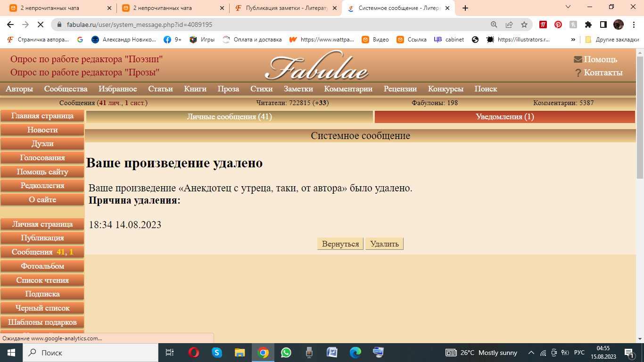Open Фотоальбом in the sidebar
This screenshot has width=644, height=362.
click(42, 266)
